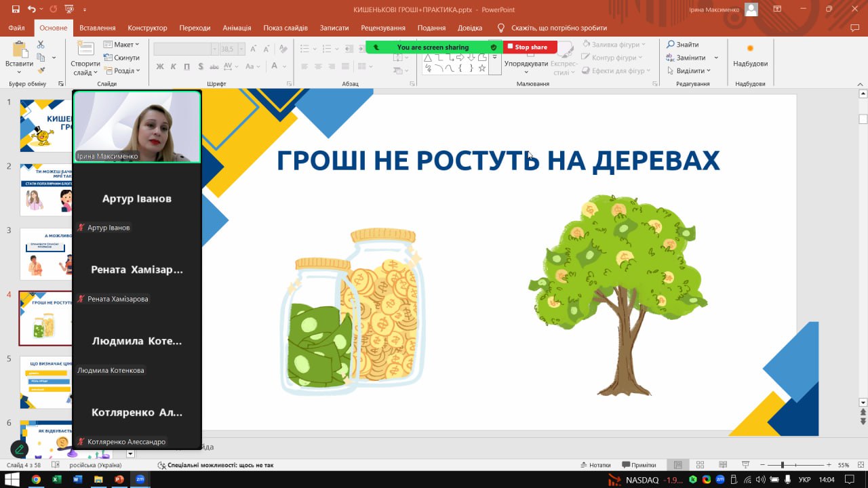Click the zoom slider in status bar
Viewport: 868px width, 488px height.
[783, 465]
